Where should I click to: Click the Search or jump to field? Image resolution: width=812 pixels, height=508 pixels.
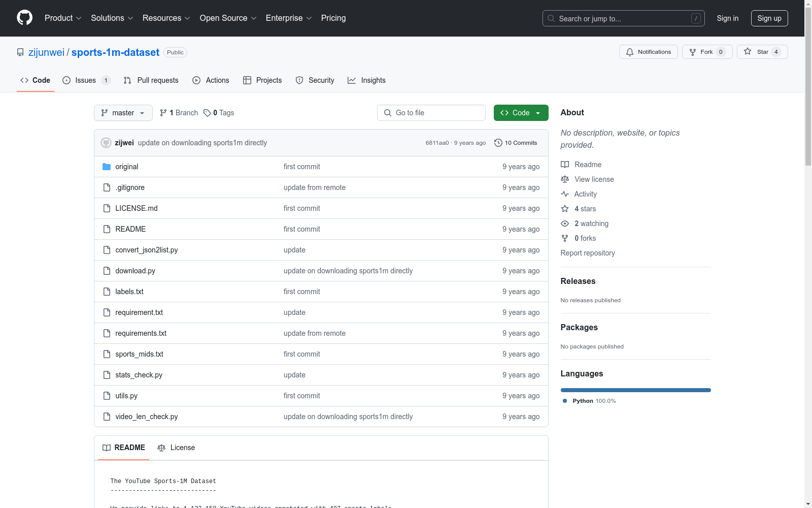[624, 18]
